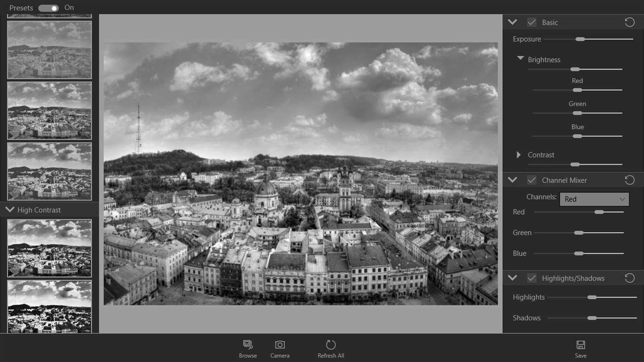Viewport: 644px width, 362px height.
Task: Collapse the High Contrast presets group
Action: pyautogui.click(x=10, y=210)
